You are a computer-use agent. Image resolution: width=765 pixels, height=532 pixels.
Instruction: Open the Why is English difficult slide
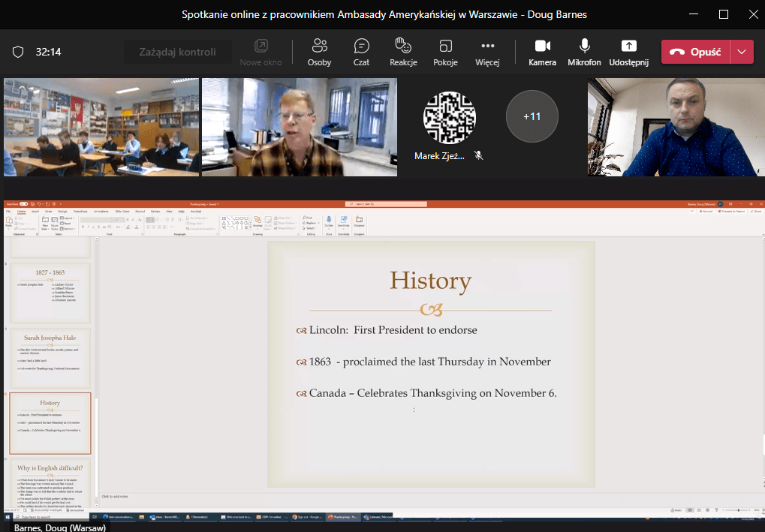50,480
